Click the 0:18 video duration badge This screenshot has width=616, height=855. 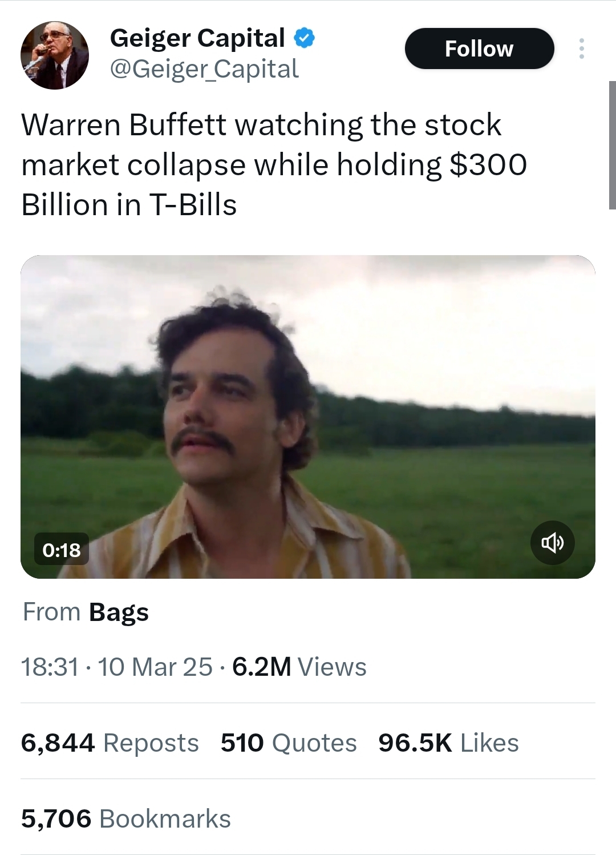coord(62,550)
